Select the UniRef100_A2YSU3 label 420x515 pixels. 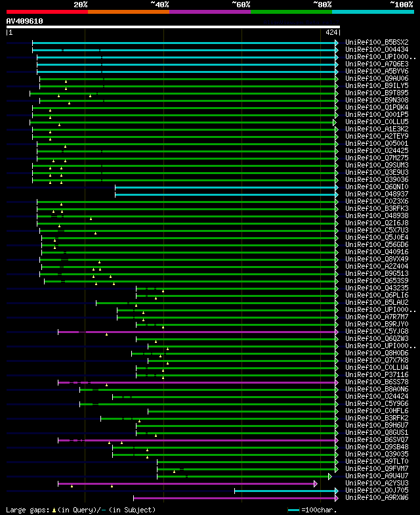click(x=377, y=483)
